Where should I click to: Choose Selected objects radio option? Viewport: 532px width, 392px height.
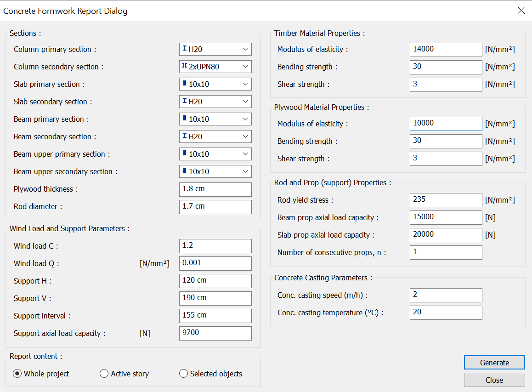(184, 374)
